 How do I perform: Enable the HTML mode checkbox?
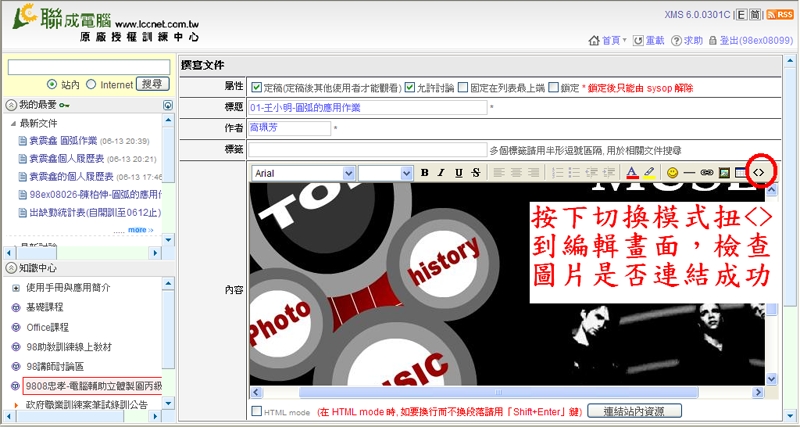click(x=257, y=411)
